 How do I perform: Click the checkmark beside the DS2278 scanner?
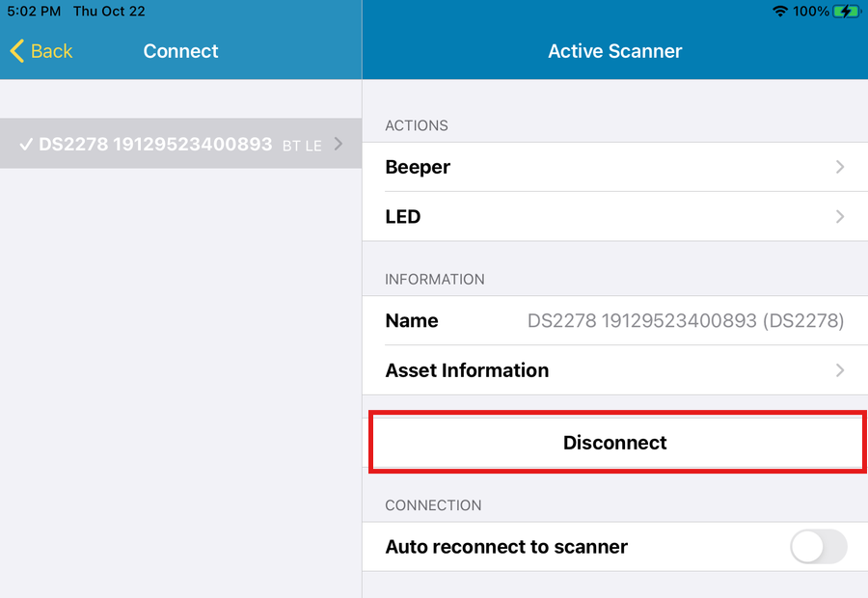(x=26, y=145)
